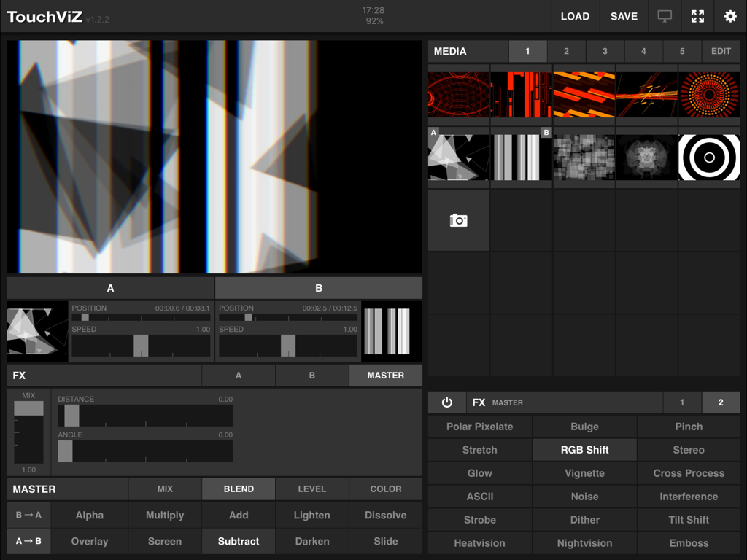The image size is (747, 560).
Task: Switch to media bank 3
Action: click(x=604, y=51)
